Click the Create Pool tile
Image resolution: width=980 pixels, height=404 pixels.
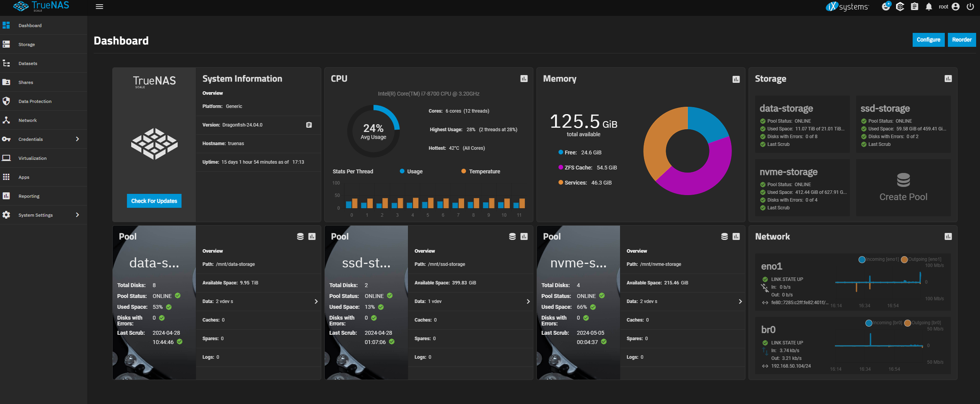(x=903, y=187)
